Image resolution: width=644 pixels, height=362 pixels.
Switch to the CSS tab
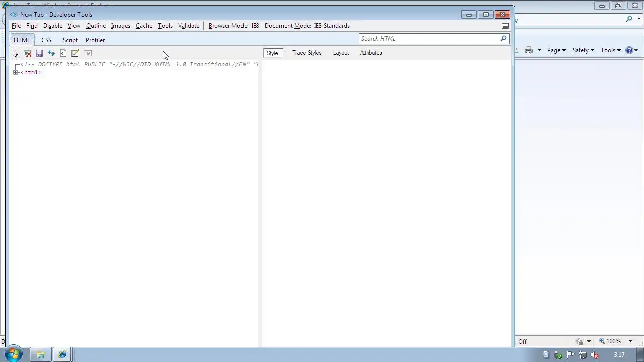coord(46,40)
